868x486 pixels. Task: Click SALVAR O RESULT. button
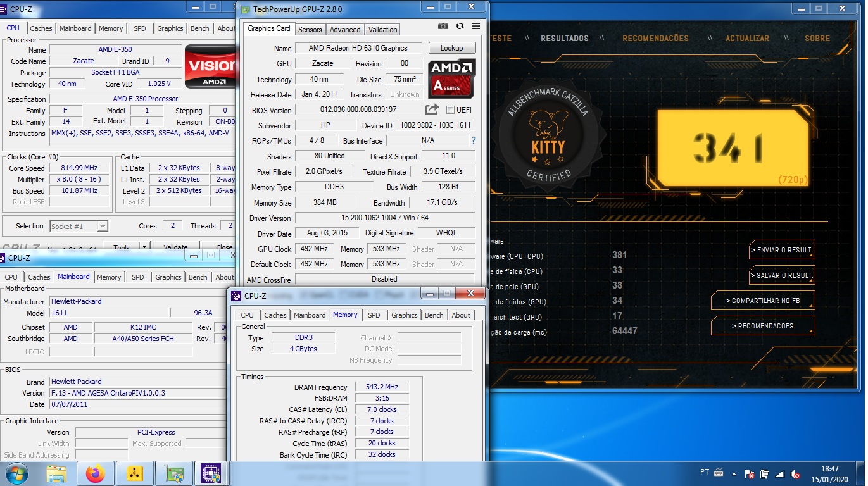pyautogui.click(x=781, y=275)
